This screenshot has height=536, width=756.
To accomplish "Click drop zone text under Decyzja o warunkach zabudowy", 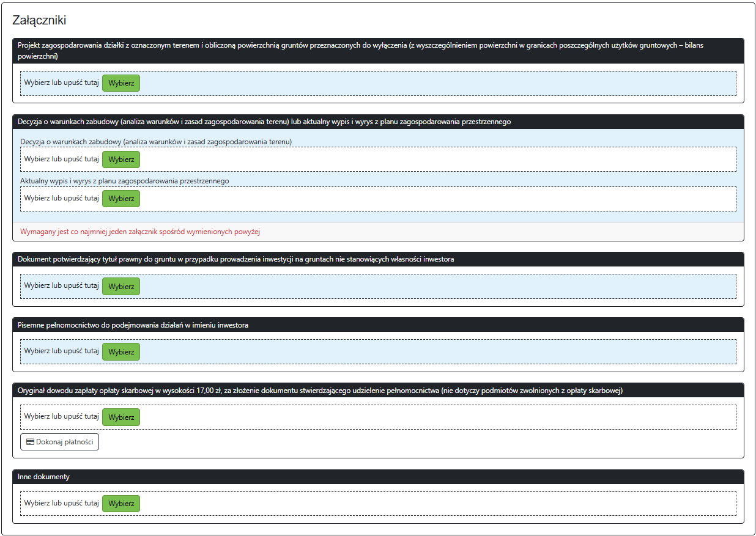I will (x=61, y=160).
